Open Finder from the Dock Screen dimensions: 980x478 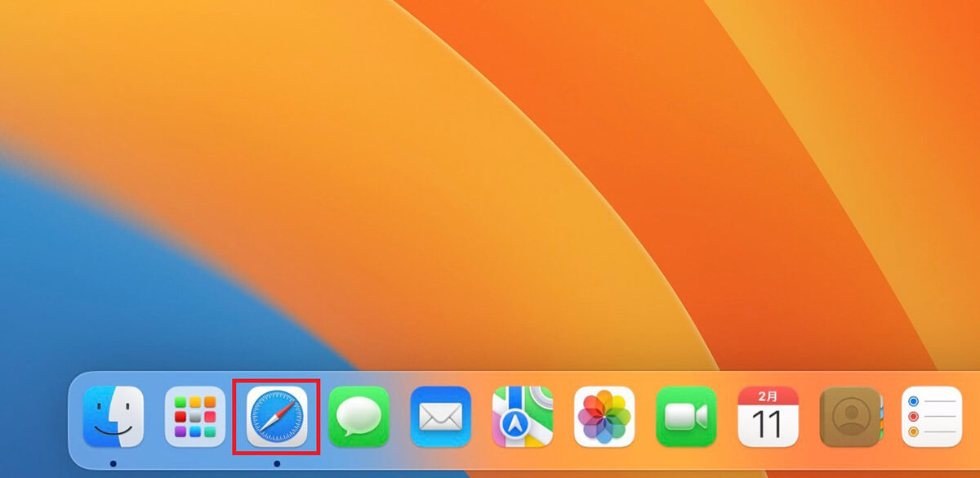pyautogui.click(x=114, y=417)
